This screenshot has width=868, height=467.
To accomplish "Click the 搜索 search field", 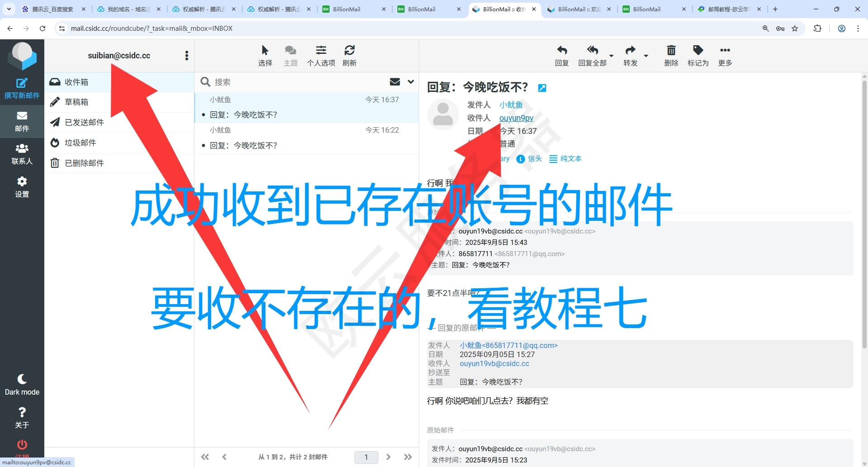I will (x=298, y=82).
